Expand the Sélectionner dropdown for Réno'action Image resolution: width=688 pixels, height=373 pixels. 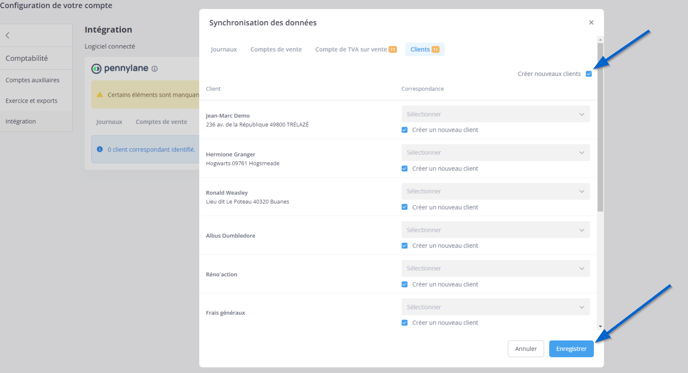(495, 269)
